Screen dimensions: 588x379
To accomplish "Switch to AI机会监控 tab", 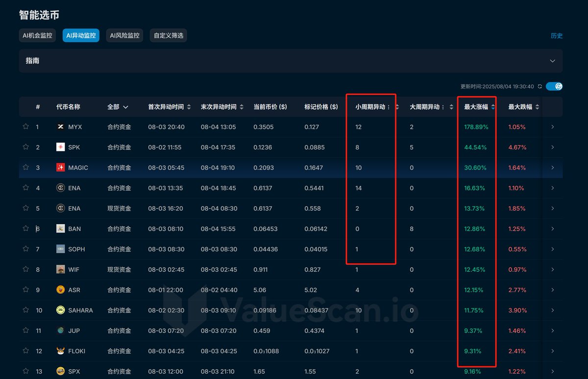I will pos(37,35).
